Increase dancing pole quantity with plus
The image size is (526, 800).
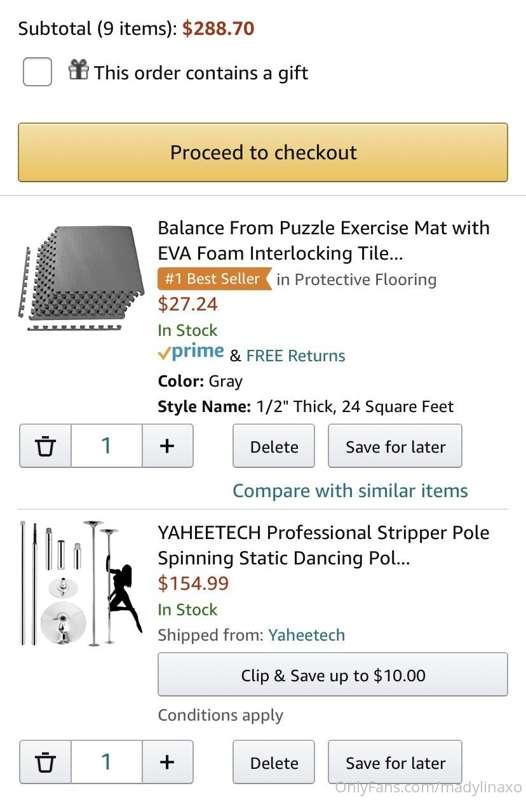167,762
